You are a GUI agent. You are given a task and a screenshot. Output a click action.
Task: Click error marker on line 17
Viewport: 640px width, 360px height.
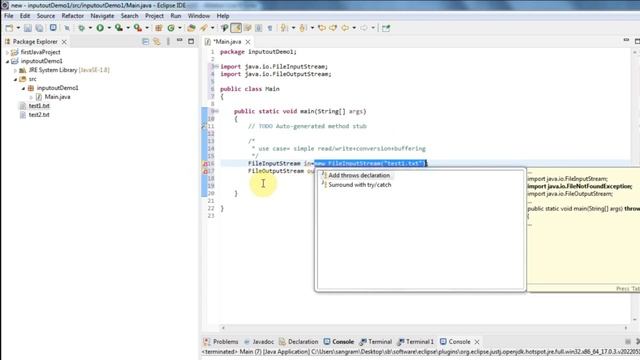[x=205, y=171]
